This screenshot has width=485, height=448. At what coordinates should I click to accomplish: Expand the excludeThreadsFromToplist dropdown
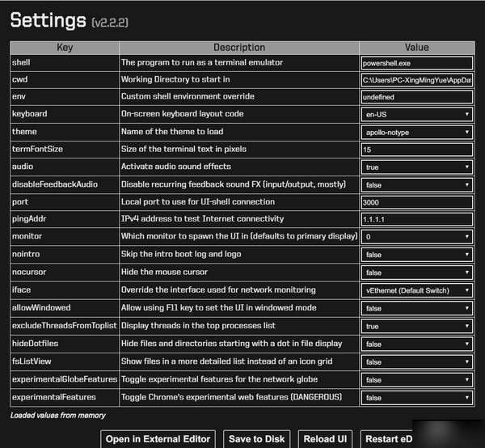coord(416,326)
